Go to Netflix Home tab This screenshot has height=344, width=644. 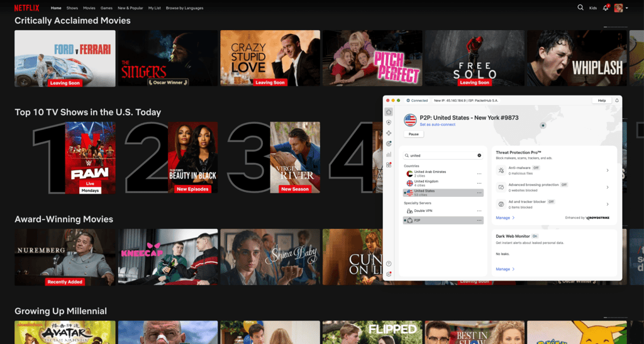click(x=56, y=8)
